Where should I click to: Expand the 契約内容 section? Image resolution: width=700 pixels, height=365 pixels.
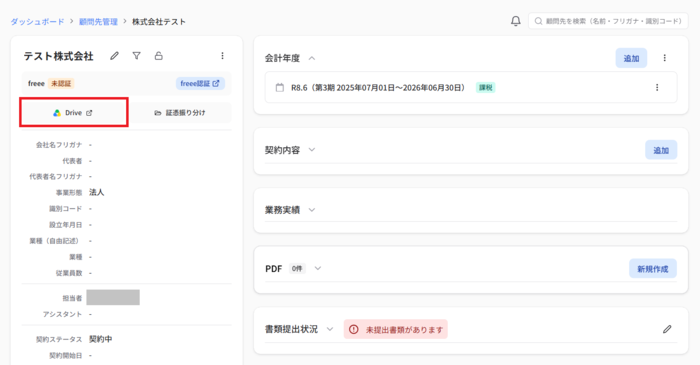(x=312, y=150)
